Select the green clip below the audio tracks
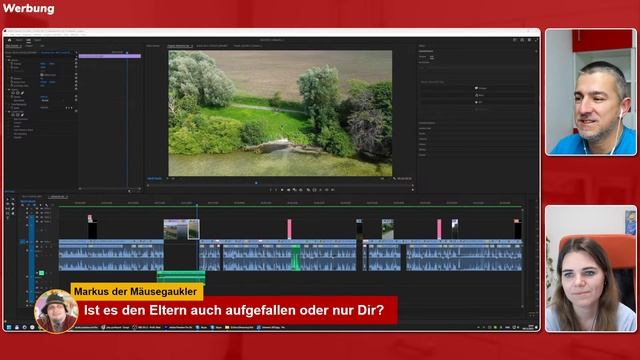 [x=181, y=277]
